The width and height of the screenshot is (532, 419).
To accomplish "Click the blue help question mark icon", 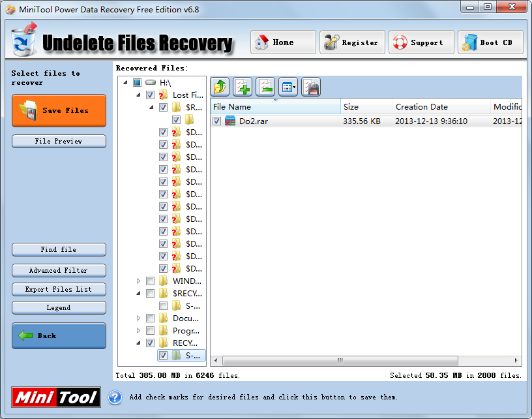I will [x=115, y=397].
